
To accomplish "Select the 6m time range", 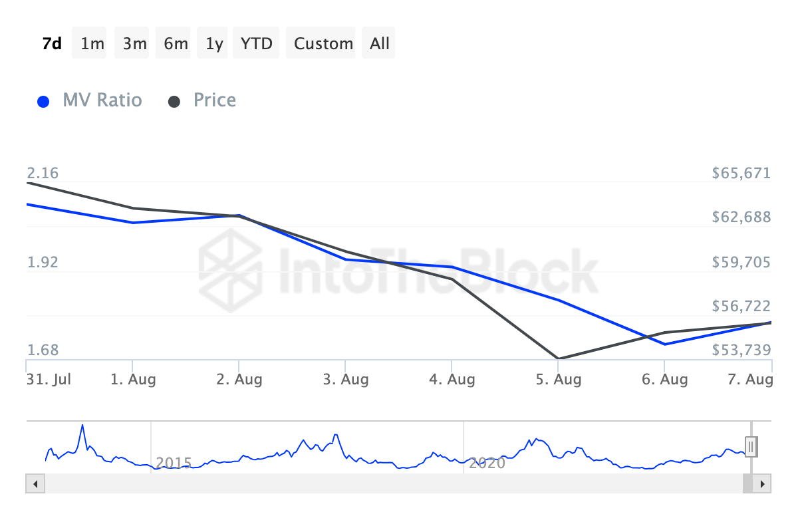I will click(x=176, y=44).
